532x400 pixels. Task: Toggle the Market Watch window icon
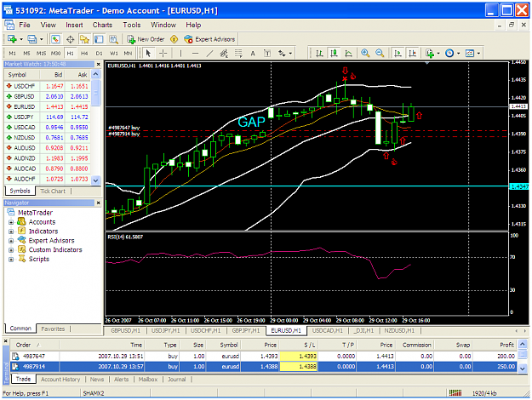55,39
